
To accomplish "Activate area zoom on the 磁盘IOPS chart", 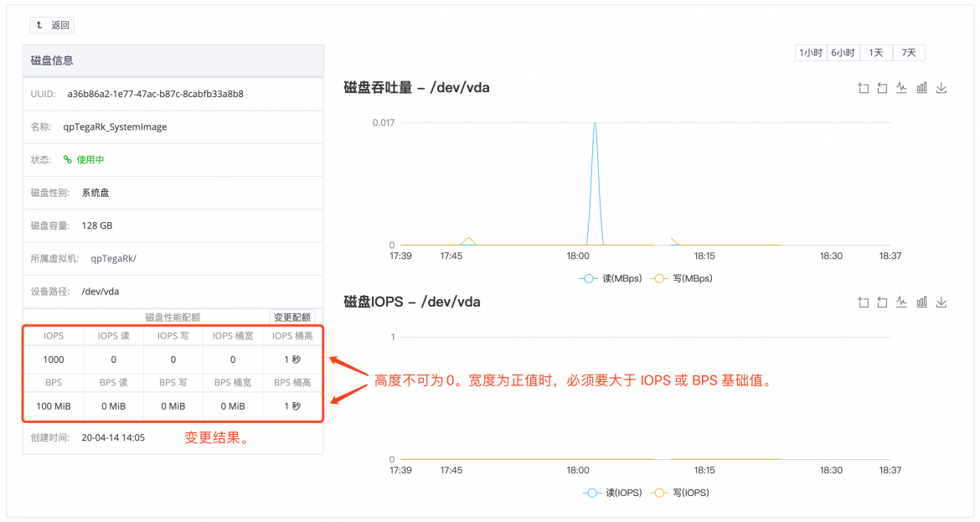I will (863, 302).
